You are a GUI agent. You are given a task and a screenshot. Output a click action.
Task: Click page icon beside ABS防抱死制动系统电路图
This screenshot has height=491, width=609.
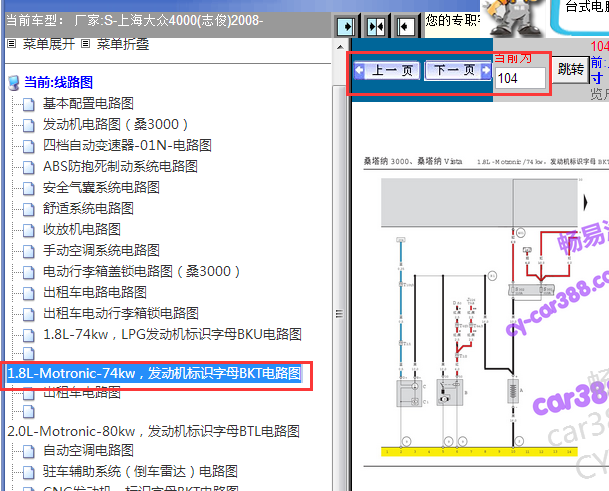28,167
